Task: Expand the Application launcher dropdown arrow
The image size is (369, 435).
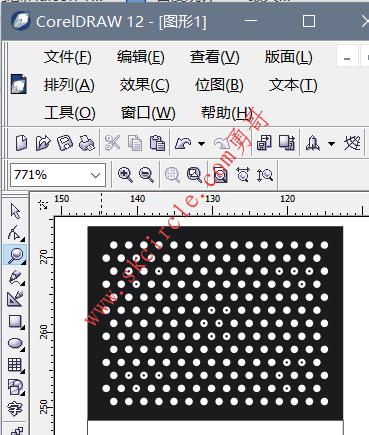Action: point(331,144)
